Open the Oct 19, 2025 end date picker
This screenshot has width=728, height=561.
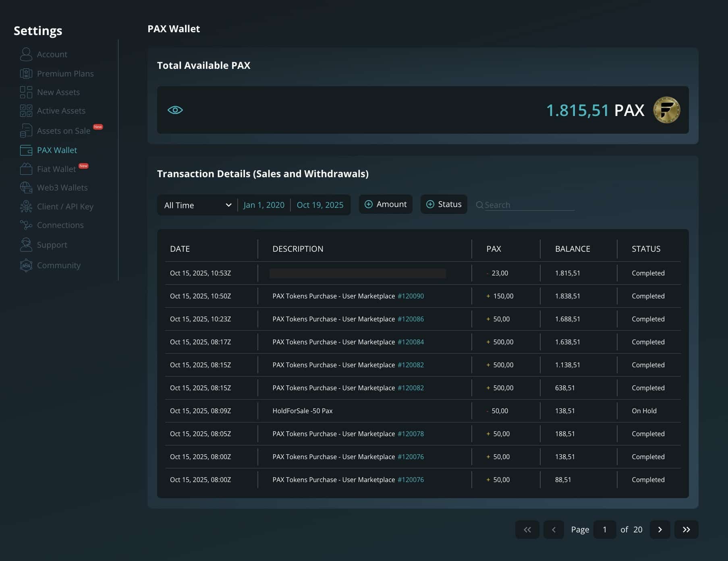coord(320,205)
